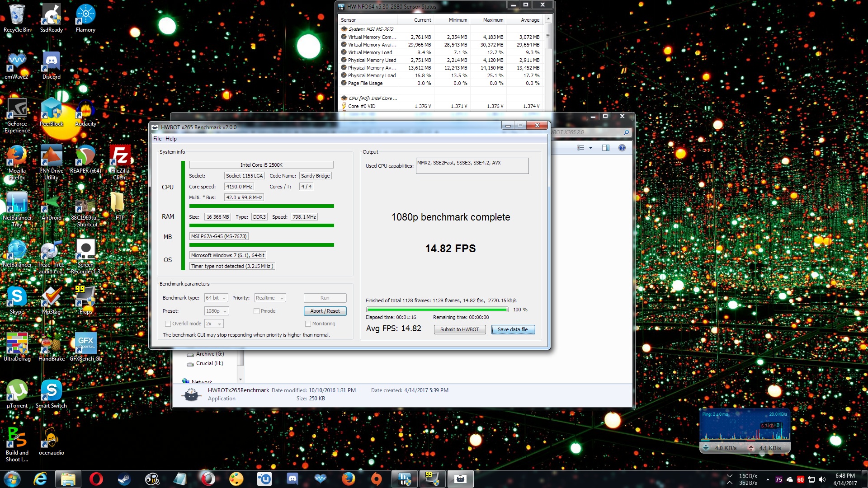
Task: Click the benchmark progress bar at 100%
Action: [437, 310]
